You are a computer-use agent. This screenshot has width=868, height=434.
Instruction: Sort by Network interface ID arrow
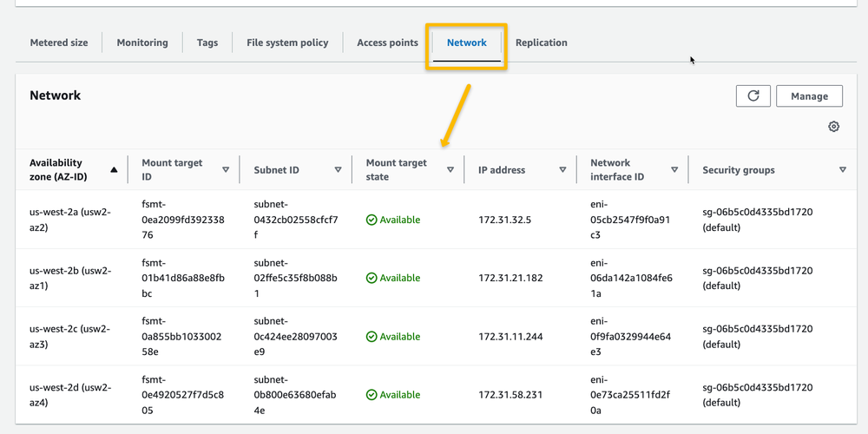674,170
